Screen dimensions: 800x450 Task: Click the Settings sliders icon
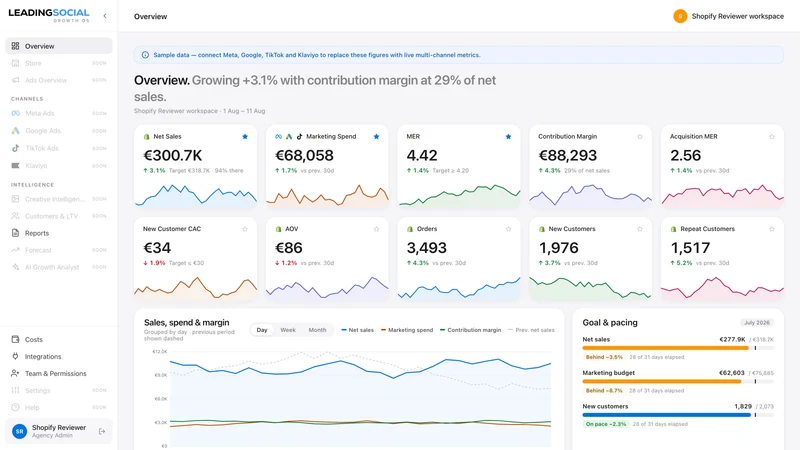pyautogui.click(x=15, y=390)
